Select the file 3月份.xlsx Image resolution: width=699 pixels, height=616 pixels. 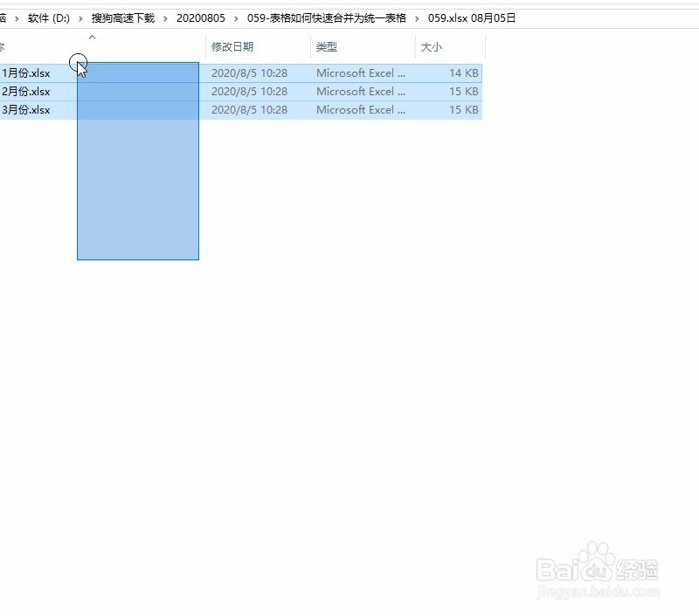click(26, 109)
